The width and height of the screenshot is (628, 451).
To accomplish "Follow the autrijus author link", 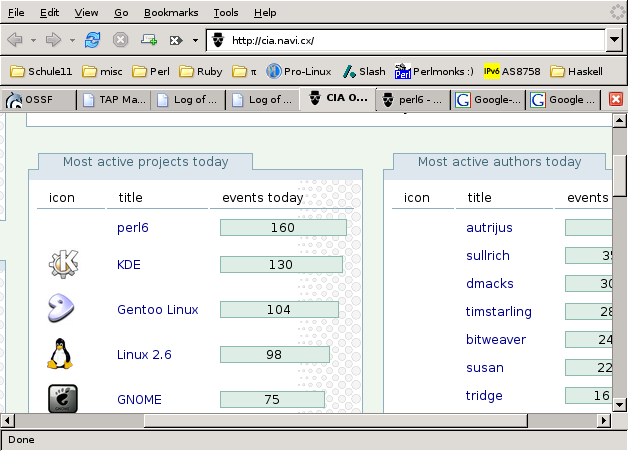I will [x=489, y=228].
